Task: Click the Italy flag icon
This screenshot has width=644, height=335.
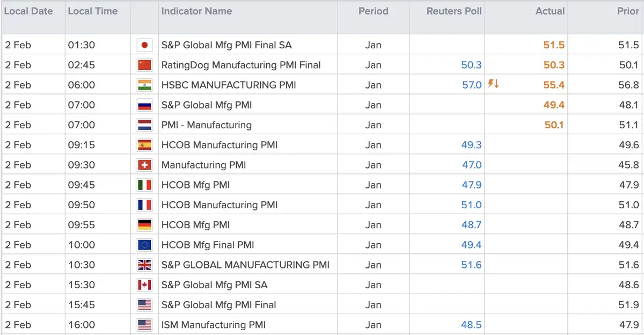Action: pyautogui.click(x=144, y=185)
